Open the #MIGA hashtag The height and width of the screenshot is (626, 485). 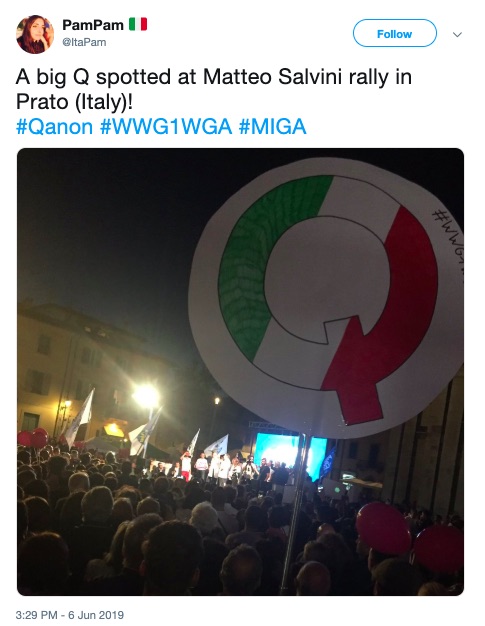[273, 127]
